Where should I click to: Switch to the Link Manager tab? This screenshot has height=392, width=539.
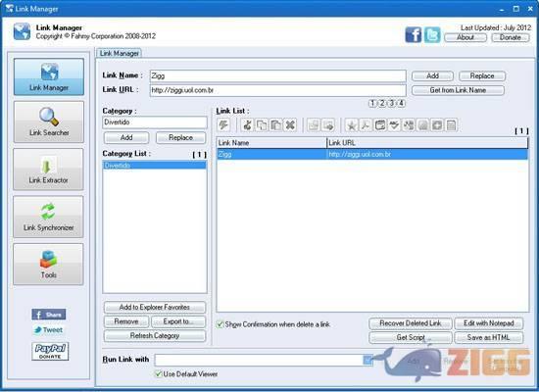(119, 53)
